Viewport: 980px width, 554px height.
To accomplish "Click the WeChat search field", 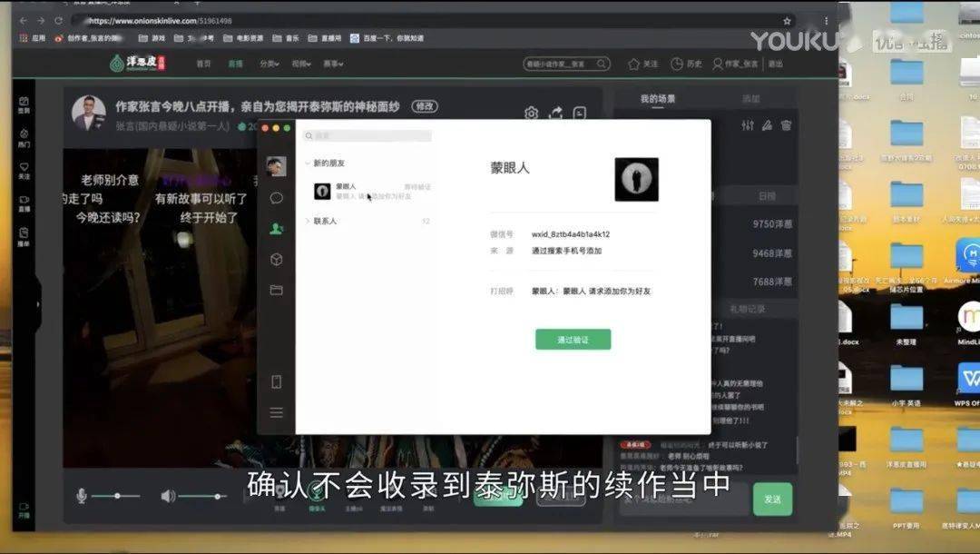I will coord(367,135).
